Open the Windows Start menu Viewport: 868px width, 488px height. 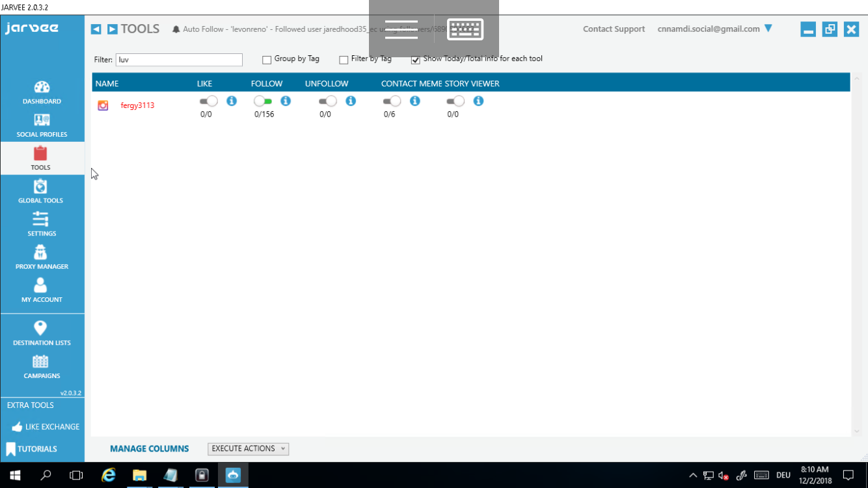15,475
